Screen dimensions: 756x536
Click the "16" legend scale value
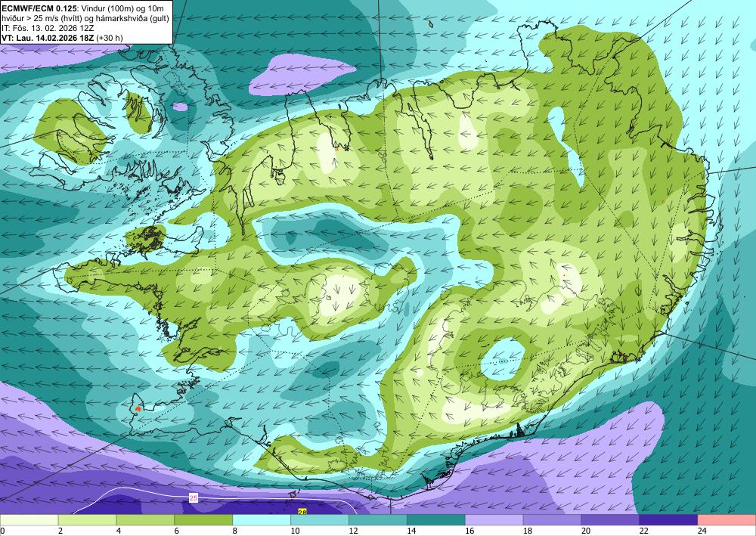coord(469,531)
